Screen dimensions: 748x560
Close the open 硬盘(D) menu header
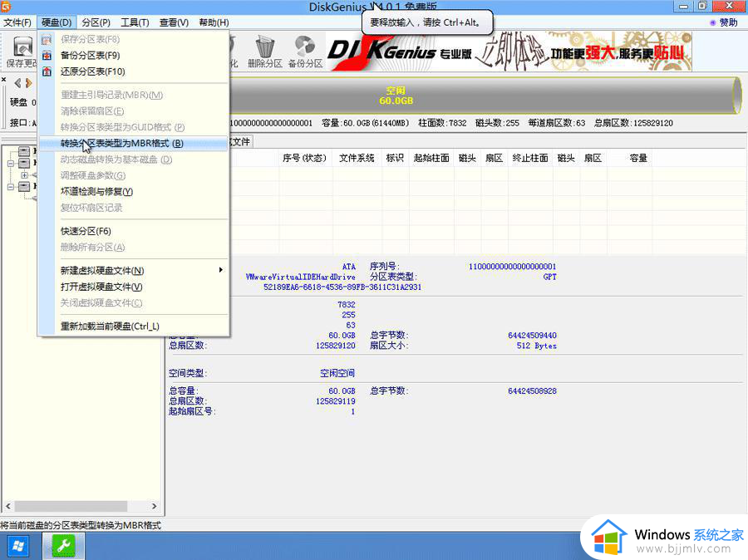coord(57,22)
